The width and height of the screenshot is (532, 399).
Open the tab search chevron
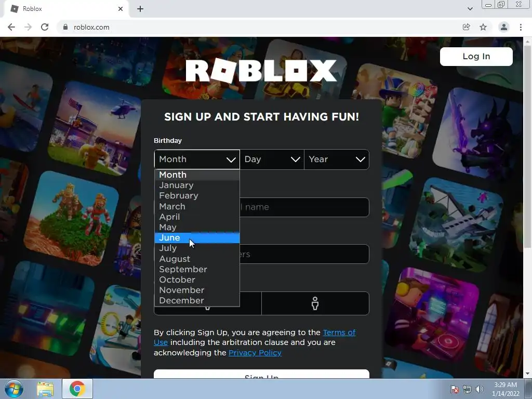pos(470,9)
